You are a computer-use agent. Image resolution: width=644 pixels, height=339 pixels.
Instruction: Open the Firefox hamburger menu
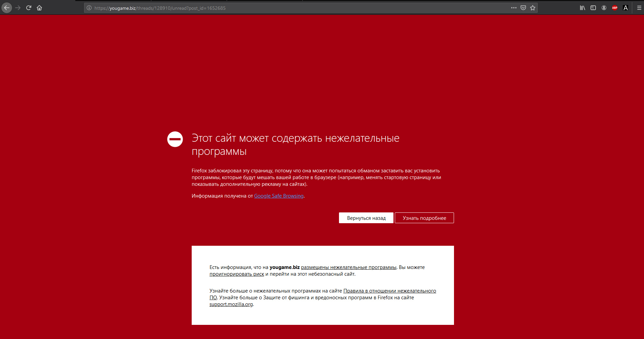(639, 8)
